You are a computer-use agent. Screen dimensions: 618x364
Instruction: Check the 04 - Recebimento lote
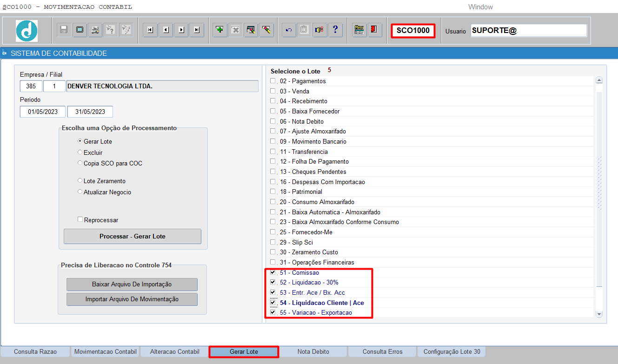click(x=273, y=101)
